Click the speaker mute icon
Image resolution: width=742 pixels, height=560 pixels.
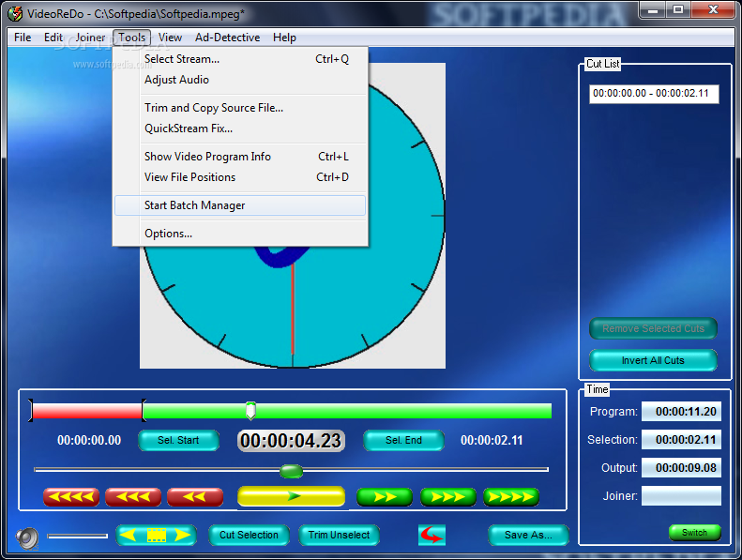27,537
